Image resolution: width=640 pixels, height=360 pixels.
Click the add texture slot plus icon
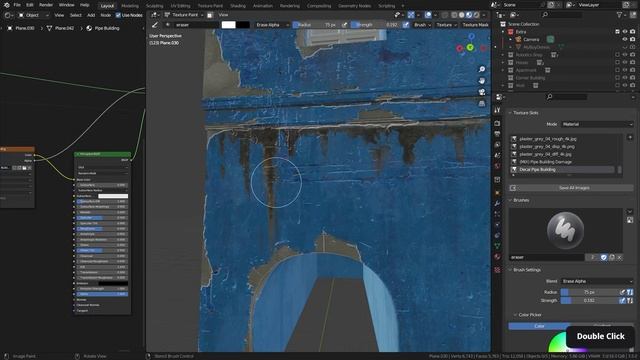(630, 138)
